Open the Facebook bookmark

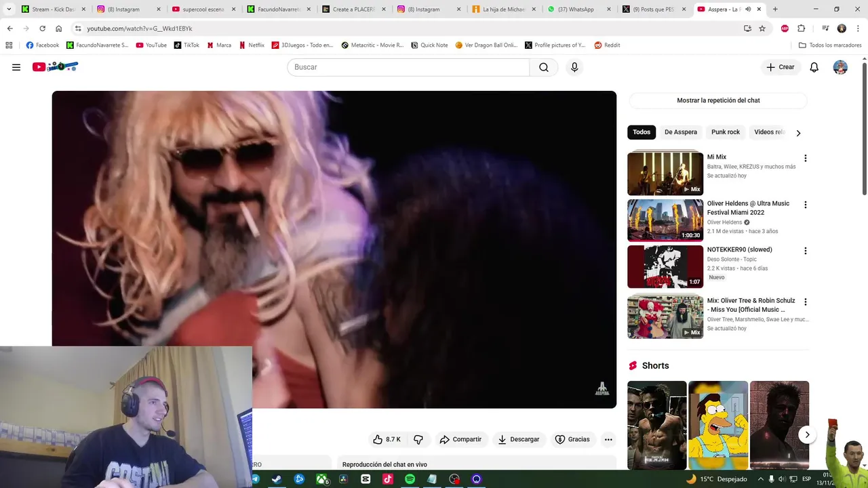coord(42,45)
